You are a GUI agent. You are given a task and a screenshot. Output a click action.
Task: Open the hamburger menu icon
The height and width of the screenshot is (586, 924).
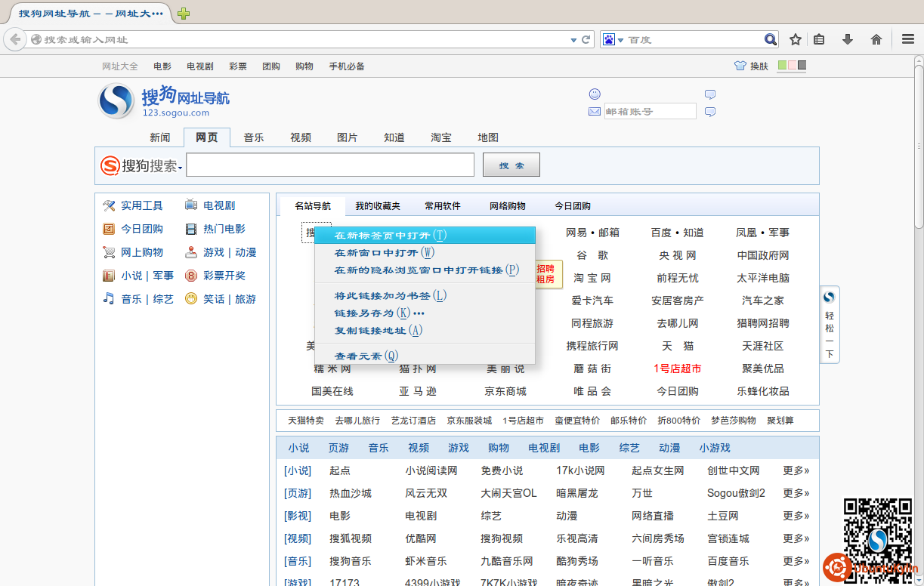pyautogui.click(x=908, y=39)
